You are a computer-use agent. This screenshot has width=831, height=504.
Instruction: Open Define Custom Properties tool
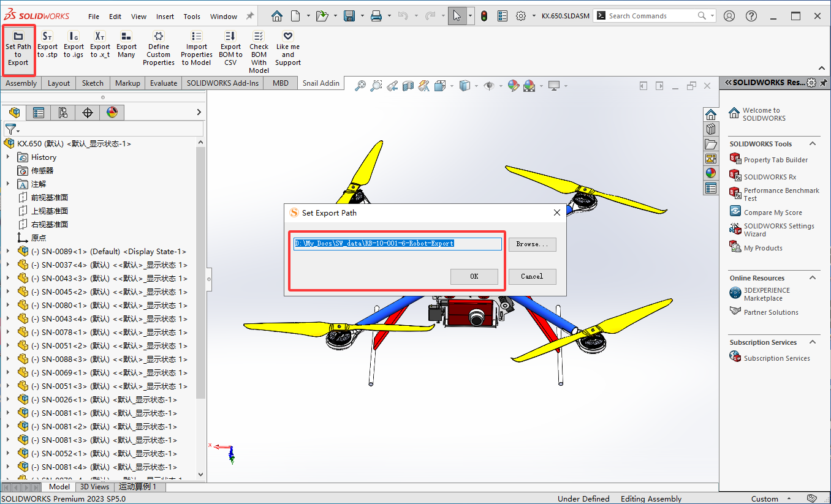[159, 49]
